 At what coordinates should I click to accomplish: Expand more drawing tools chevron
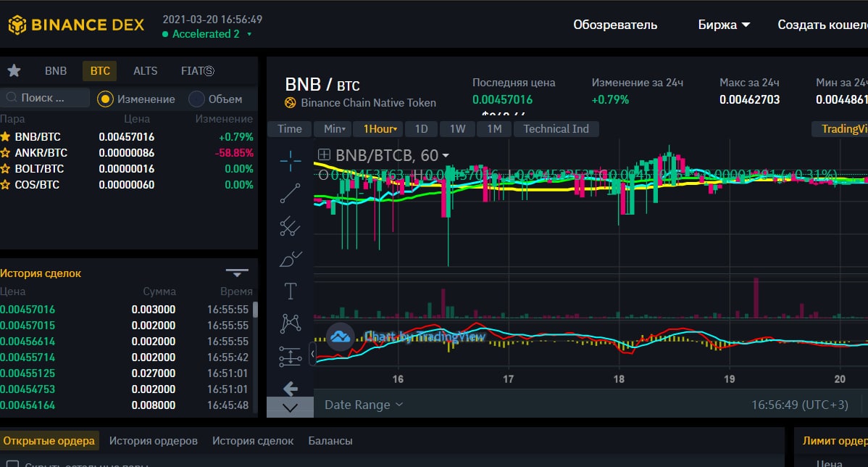pos(290,408)
